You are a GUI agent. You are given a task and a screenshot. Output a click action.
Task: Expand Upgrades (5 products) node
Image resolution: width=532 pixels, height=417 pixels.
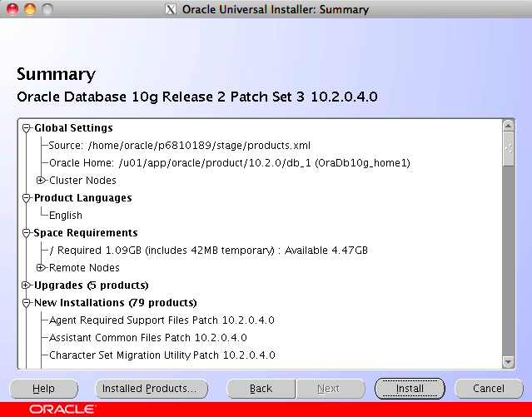click(x=27, y=285)
